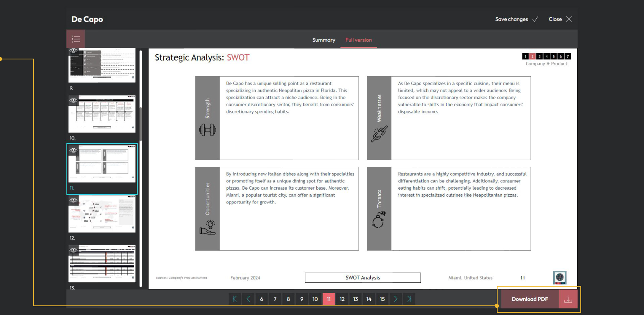Click the Sources: Company's Prop Assessment note
The image size is (644, 315).
(x=181, y=278)
